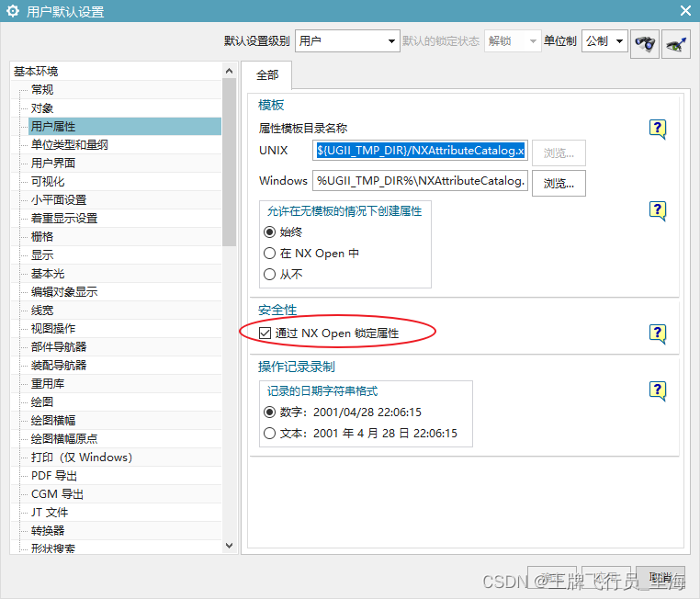
Task: Click the binoculars search defaults icon
Action: (645, 44)
